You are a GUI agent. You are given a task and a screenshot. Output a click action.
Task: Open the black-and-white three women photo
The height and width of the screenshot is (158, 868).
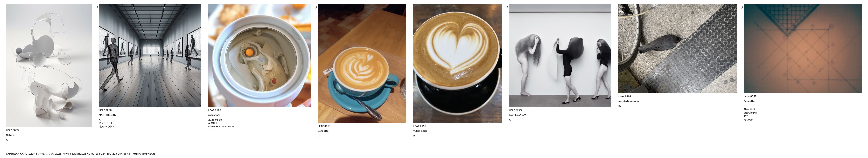pyautogui.click(x=560, y=56)
